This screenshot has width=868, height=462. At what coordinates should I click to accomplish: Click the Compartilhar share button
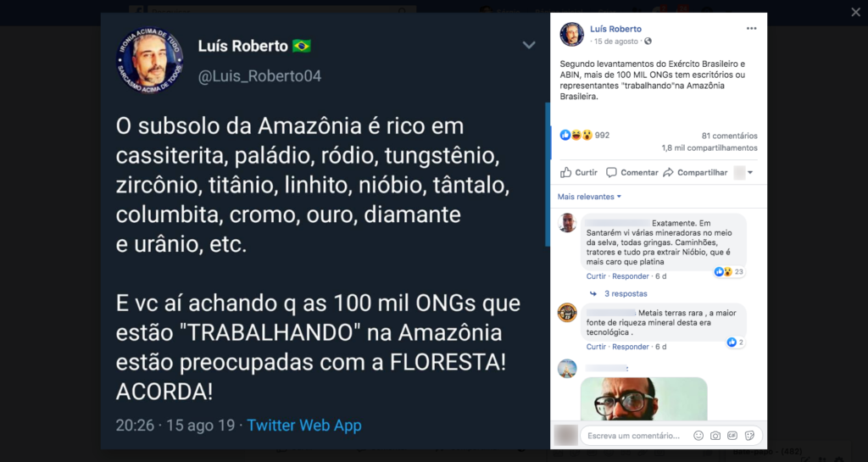coord(695,172)
